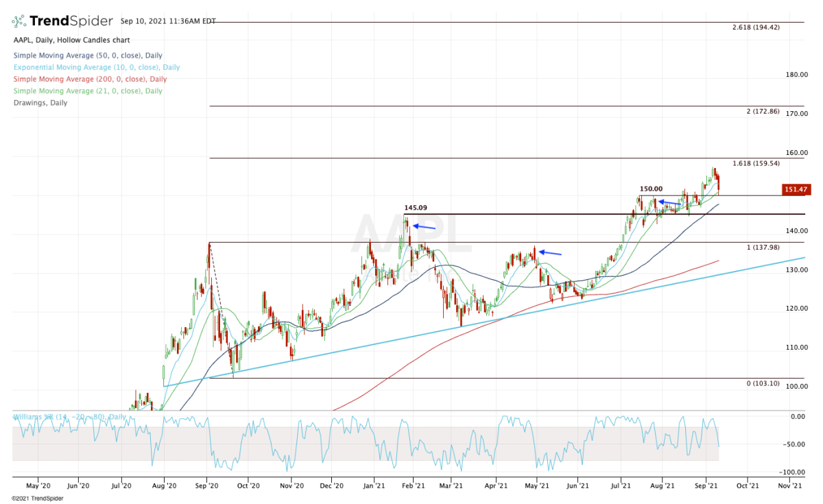Select the Williams %R indicator label
Viewport: 823px width, 504px height.
click(x=70, y=417)
